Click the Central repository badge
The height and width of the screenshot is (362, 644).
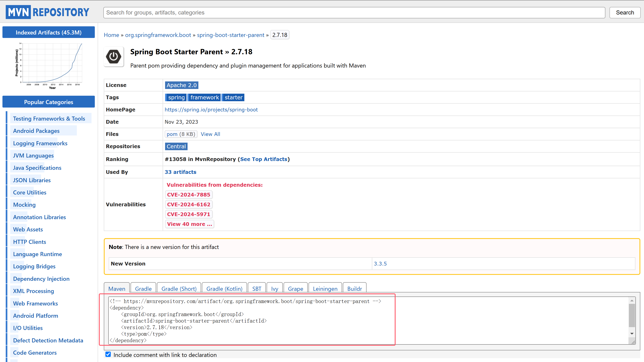(x=176, y=146)
